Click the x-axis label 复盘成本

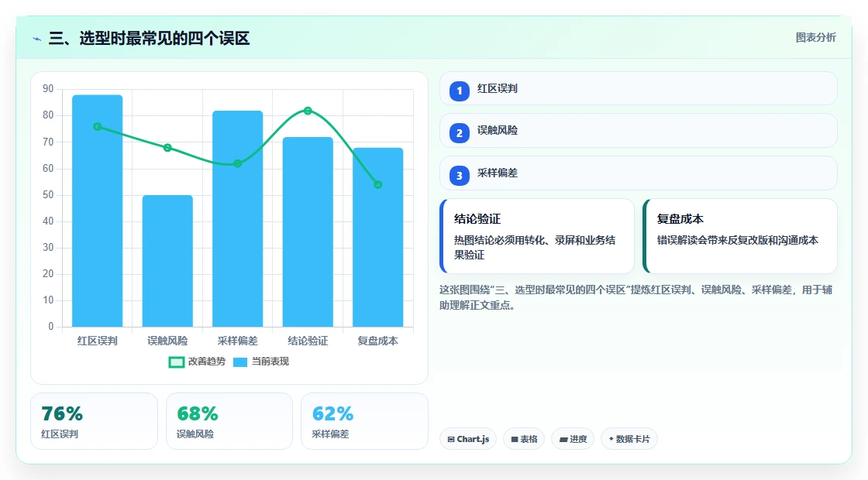[x=378, y=341]
